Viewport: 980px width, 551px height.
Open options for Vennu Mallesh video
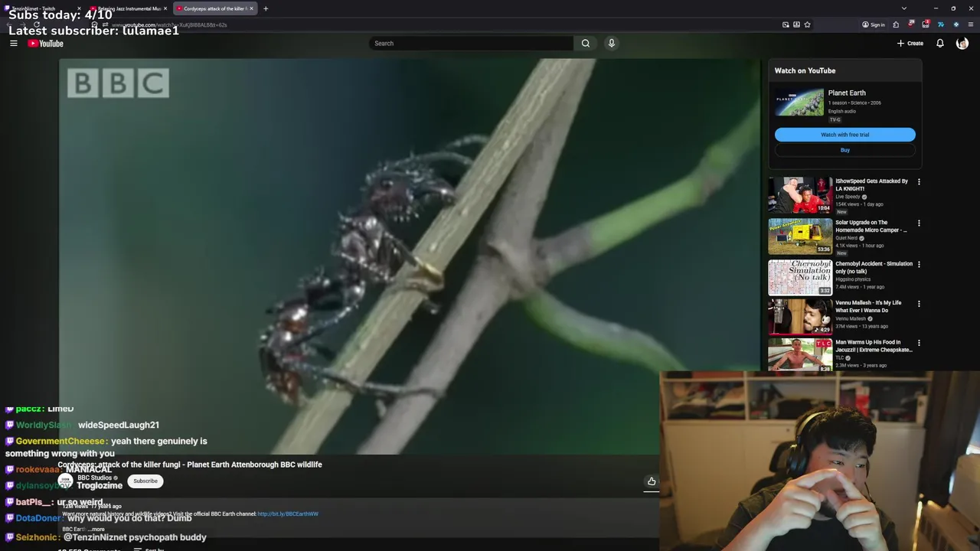(919, 304)
